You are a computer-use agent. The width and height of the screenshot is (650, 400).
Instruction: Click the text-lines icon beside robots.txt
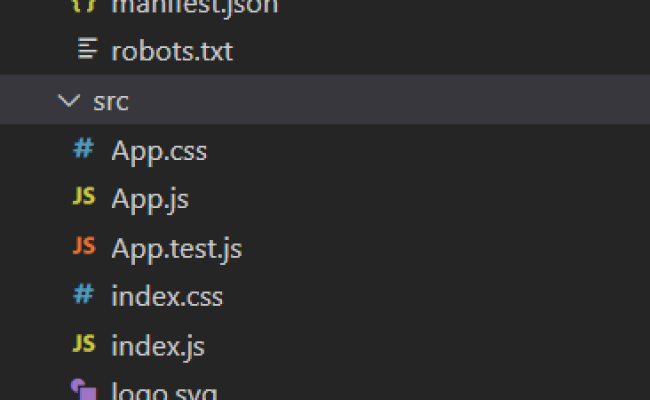tap(87, 48)
